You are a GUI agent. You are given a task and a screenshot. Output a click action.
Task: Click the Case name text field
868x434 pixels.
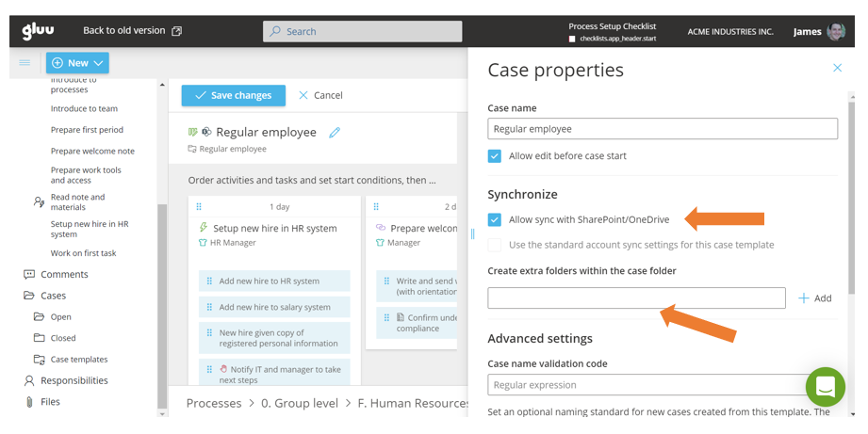click(x=662, y=129)
